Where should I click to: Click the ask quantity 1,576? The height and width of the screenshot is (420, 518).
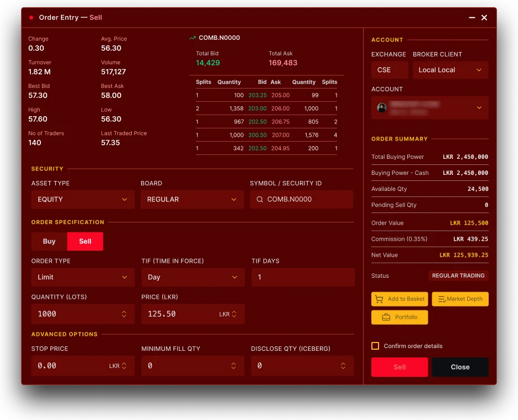tap(312, 135)
